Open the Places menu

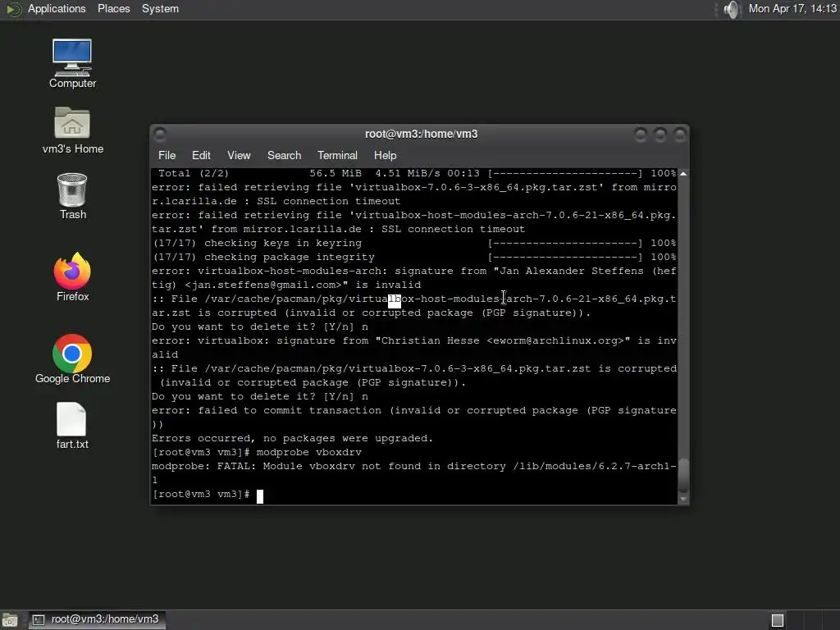point(113,9)
